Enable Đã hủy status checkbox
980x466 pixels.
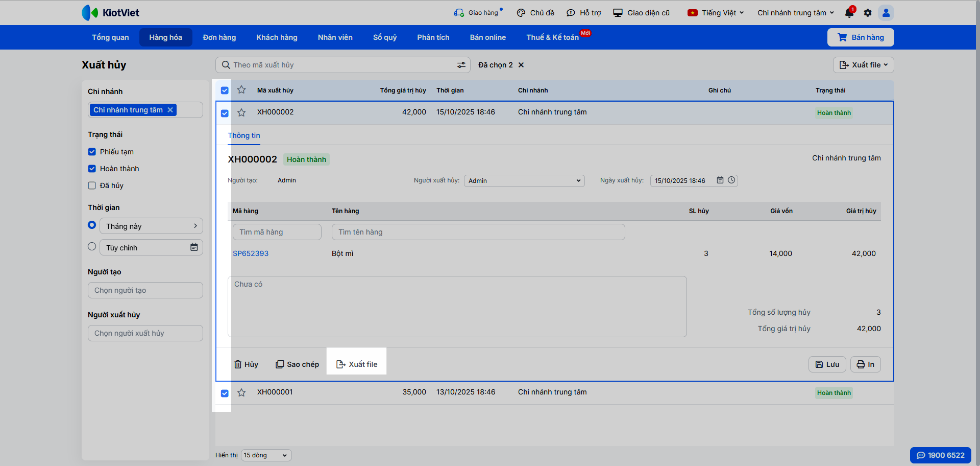click(92, 185)
